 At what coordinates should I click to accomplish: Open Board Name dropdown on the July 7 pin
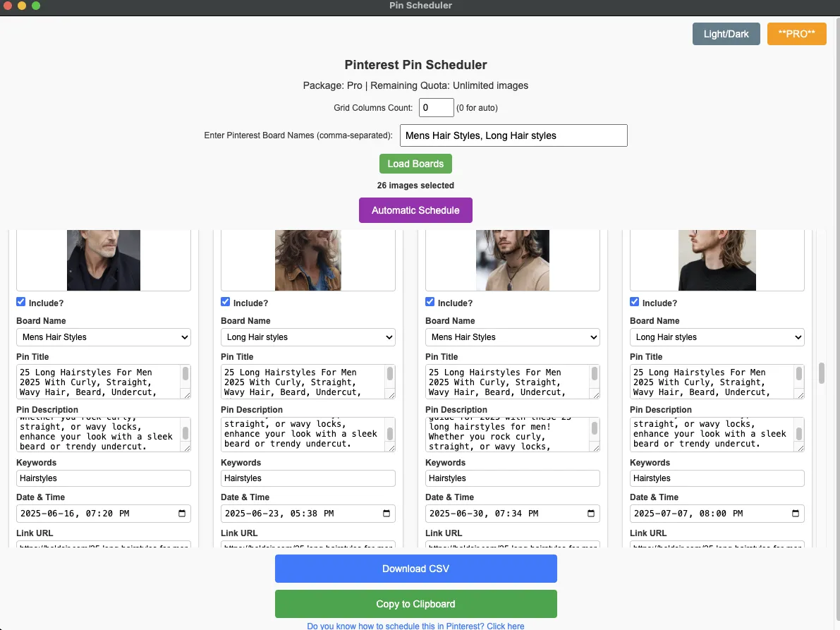[x=717, y=337]
